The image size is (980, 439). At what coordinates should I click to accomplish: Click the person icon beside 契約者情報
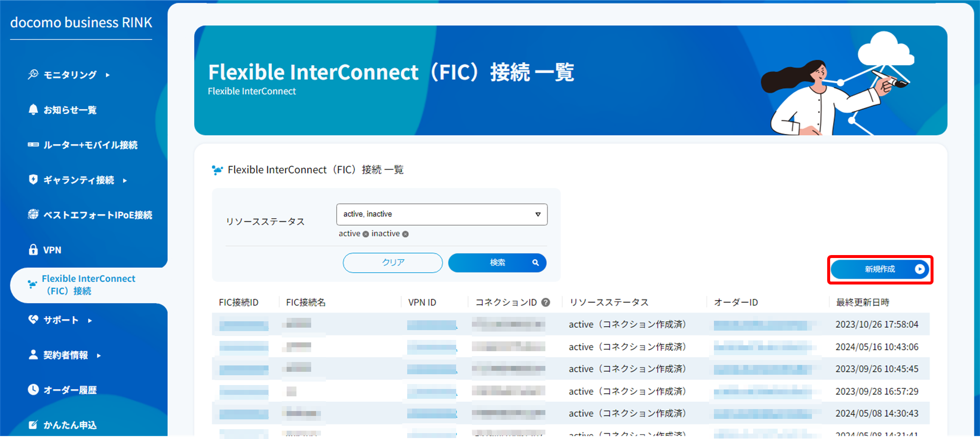coord(33,355)
